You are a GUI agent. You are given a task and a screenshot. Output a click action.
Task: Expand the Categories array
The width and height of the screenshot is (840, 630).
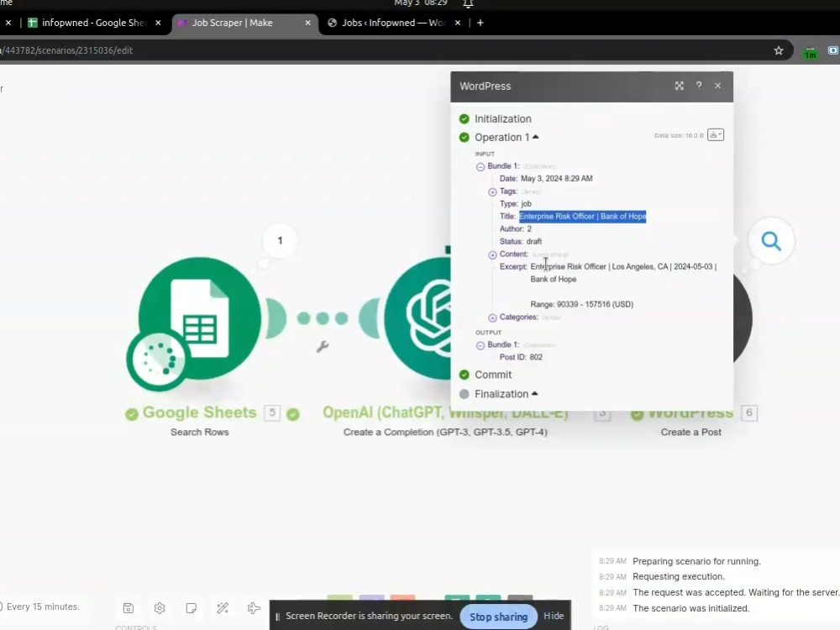point(492,318)
